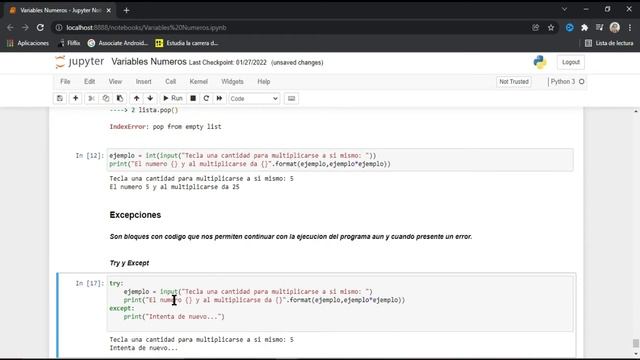This screenshot has height=360, width=640.
Task: Open the Estudia la carrera bookmark
Action: pyautogui.click(x=187, y=43)
